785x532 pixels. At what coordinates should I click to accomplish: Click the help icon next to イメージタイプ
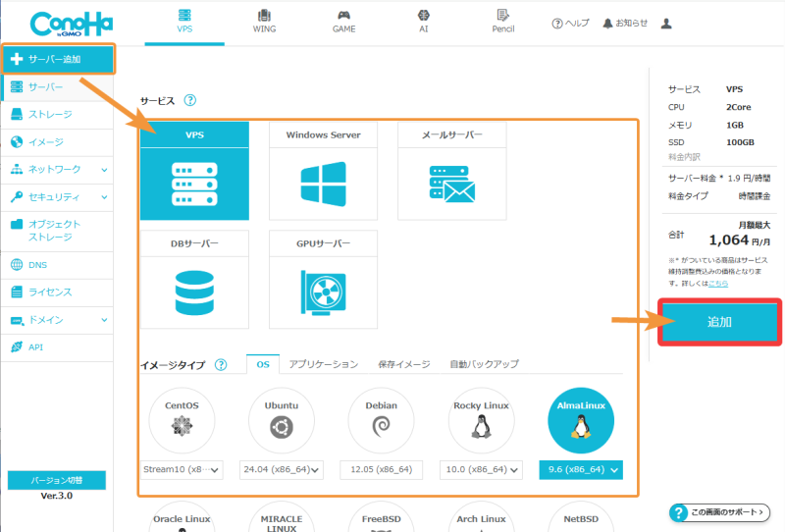[221, 365]
